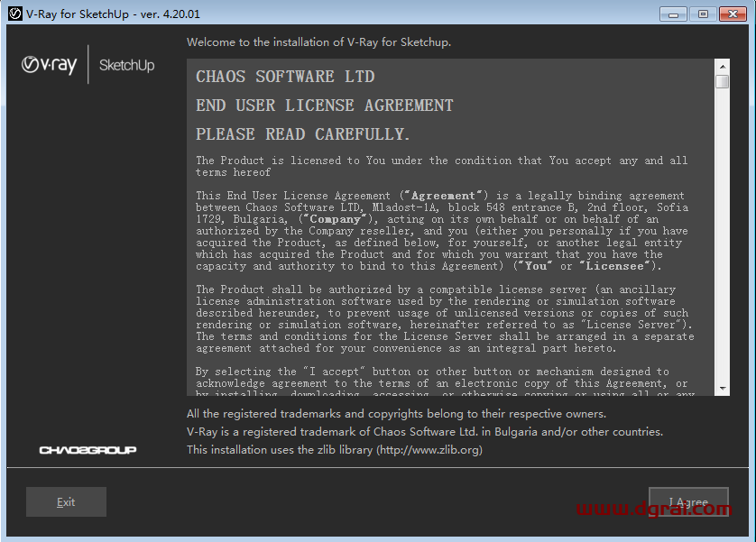Click the SketchUp logo in the sidebar
756x542 pixels.
tap(126, 65)
